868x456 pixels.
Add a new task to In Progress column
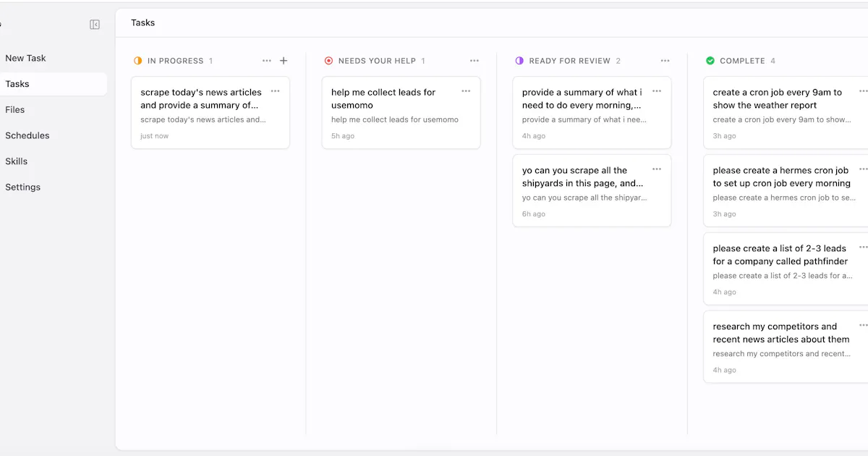284,61
